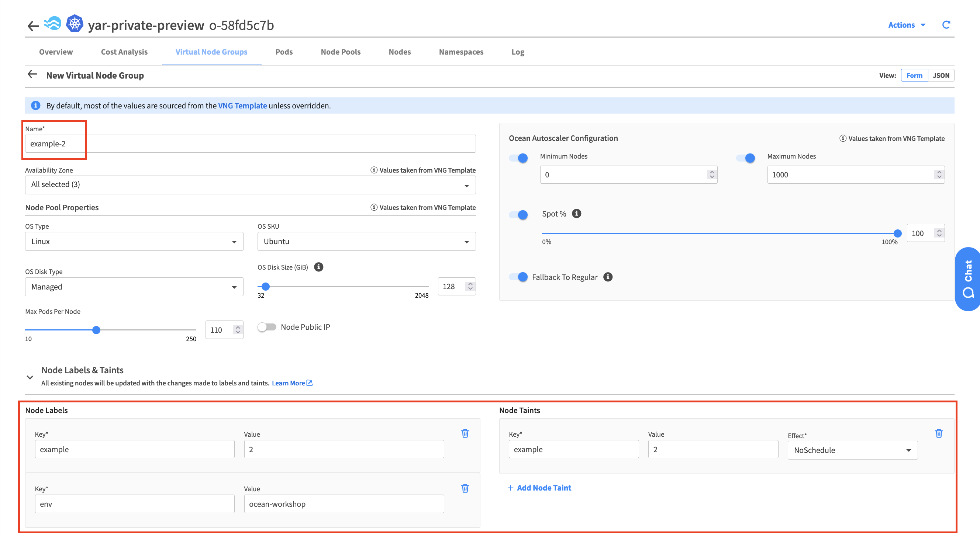Click the info icon next to OS Disk Size
Image resolution: width=980 pixels, height=537 pixels.
pyautogui.click(x=319, y=267)
